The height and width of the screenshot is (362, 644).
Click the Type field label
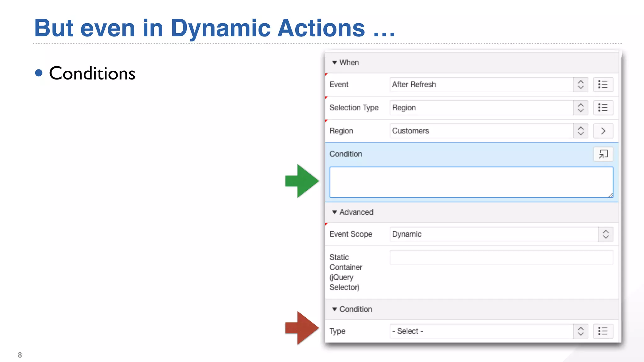[x=337, y=331]
